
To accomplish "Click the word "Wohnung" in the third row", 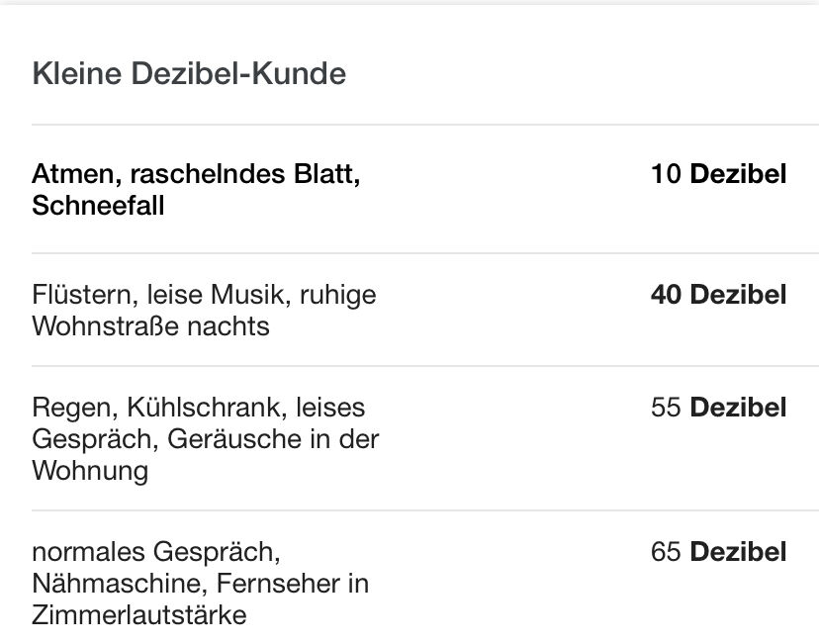I will 90,471.
